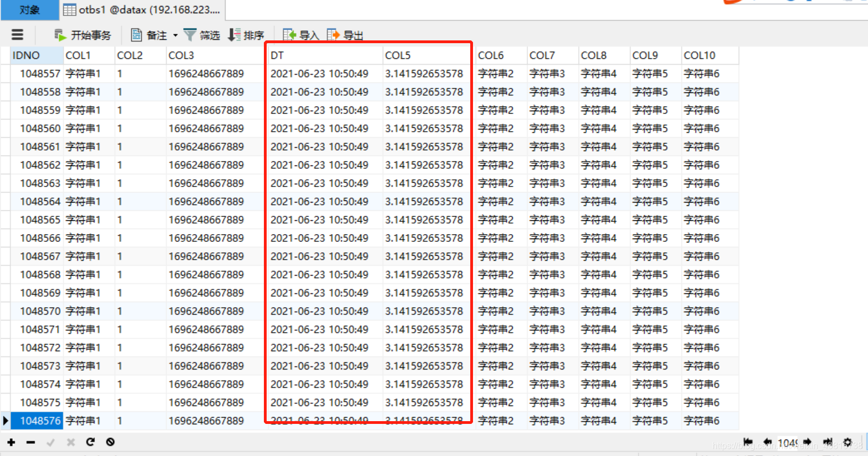Click the 开始事务 (begin transaction) button

point(82,35)
